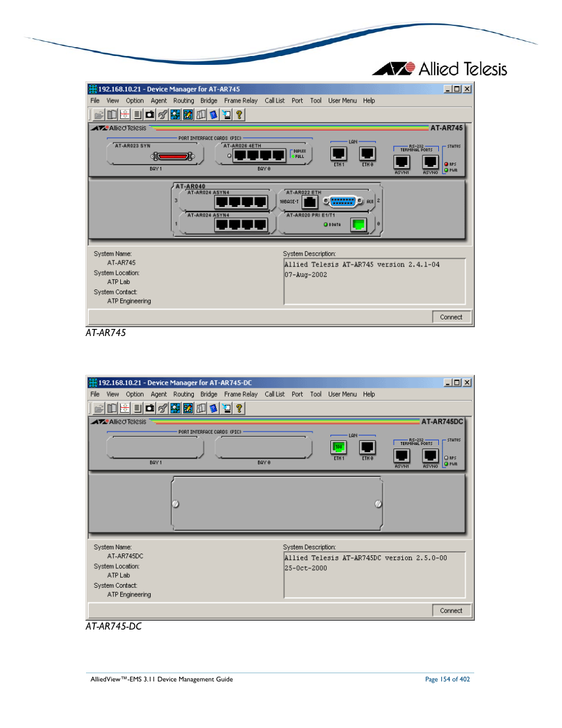Select the green ETH 1 port on AT-AR745DC
The height and width of the screenshot is (728, 562).
click(x=339, y=447)
